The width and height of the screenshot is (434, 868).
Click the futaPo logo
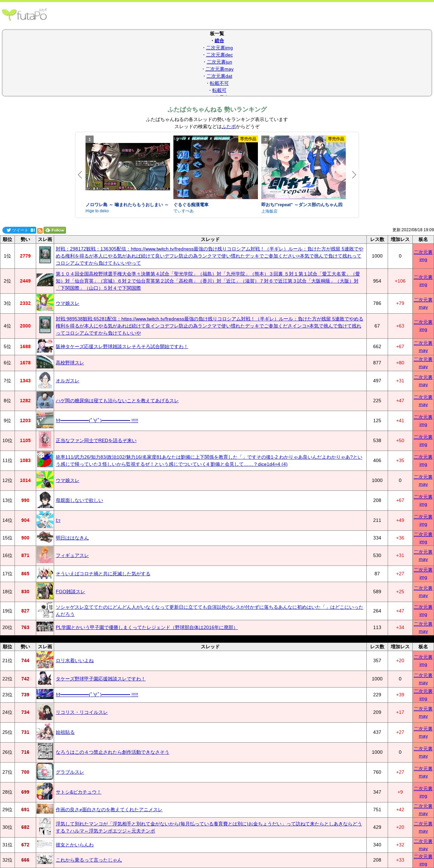[24, 15]
